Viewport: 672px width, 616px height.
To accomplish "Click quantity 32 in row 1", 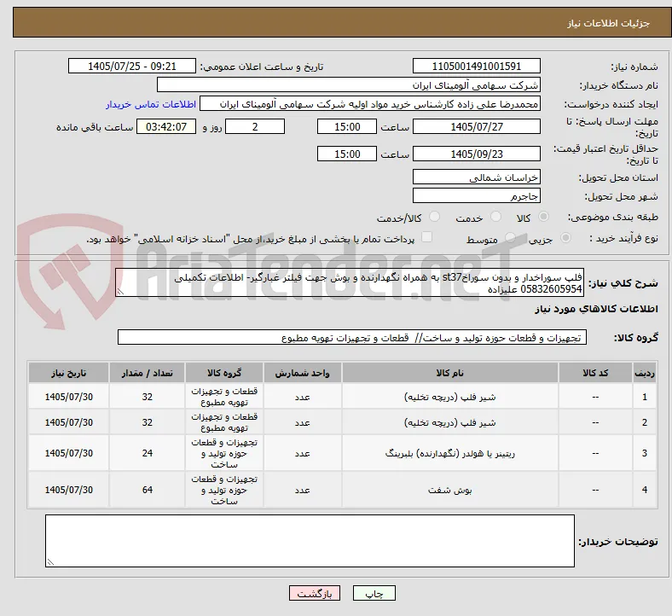I will [147, 397].
